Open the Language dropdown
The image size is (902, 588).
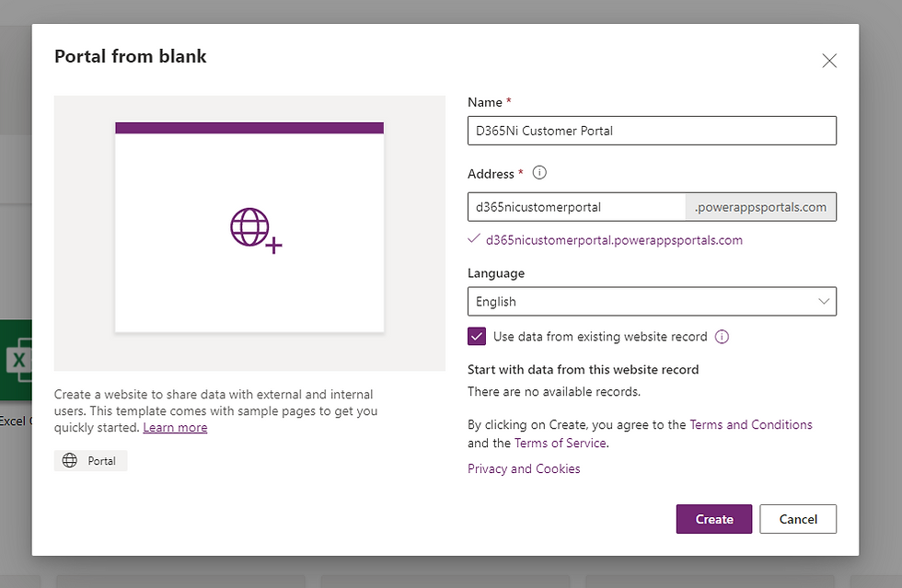click(652, 302)
